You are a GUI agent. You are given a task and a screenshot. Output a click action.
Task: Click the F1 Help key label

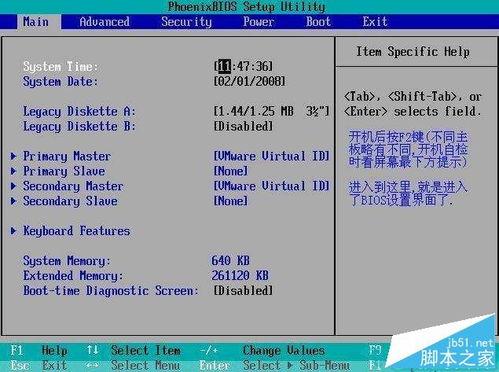click(39, 350)
